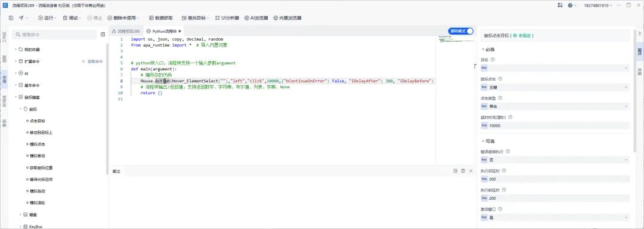Image resolution: width=644 pixels, height=229 pixels.
Task: Click the 超时时间 field showing 10000
Action: (555, 126)
